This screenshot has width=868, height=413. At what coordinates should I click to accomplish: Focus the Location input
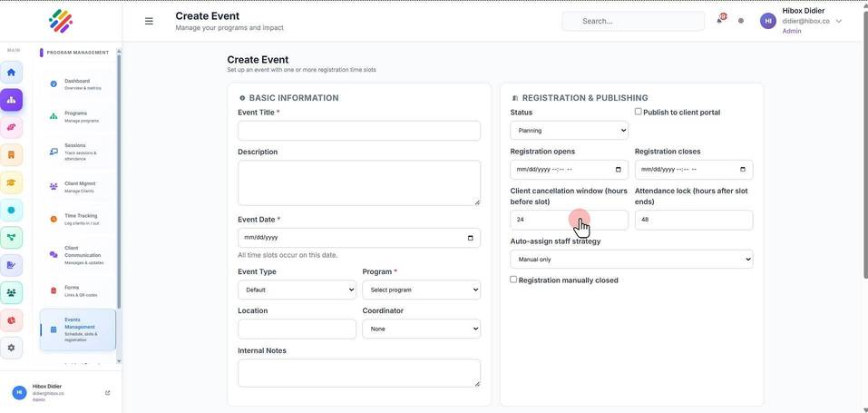[297, 329]
